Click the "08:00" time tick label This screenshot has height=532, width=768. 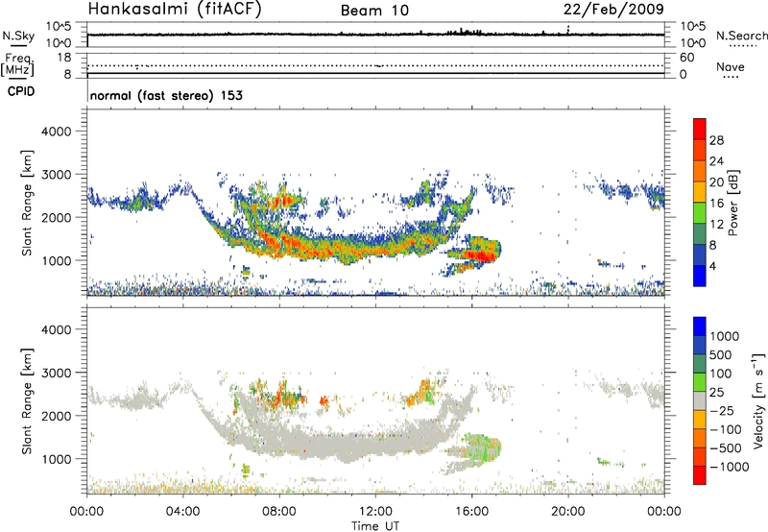click(278, 512)
